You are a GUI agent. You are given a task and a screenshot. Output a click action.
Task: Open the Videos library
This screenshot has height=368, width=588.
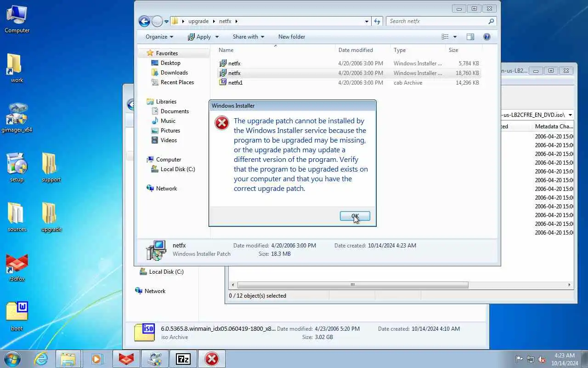[169, 140]
